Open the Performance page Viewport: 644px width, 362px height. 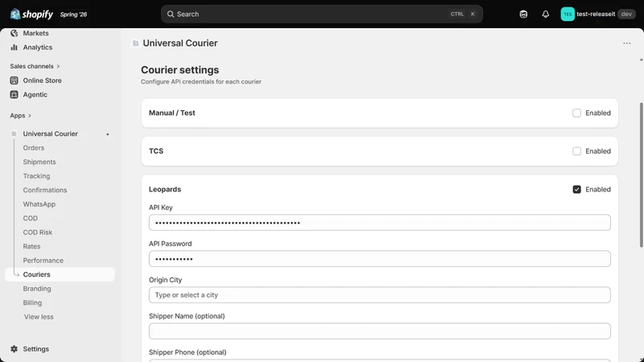click(x=43, y=261)
